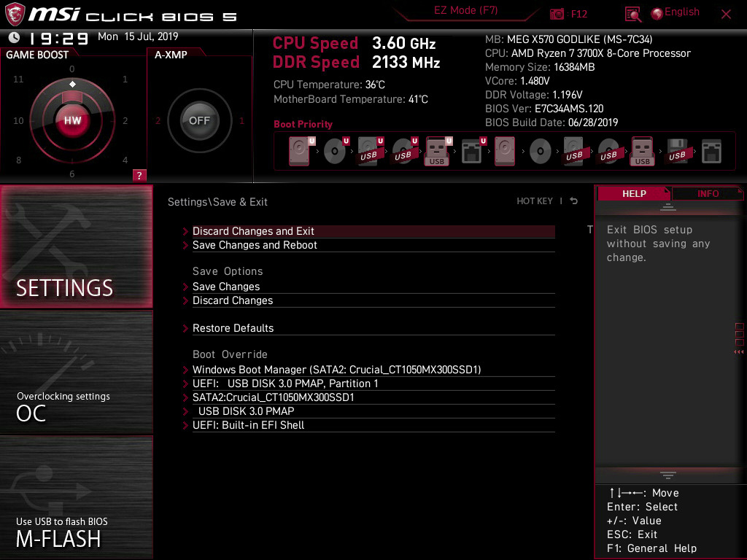Select the legacy optical disc boot icon
The width and height of the screenshot is (747, 560).
click(540, 152)
